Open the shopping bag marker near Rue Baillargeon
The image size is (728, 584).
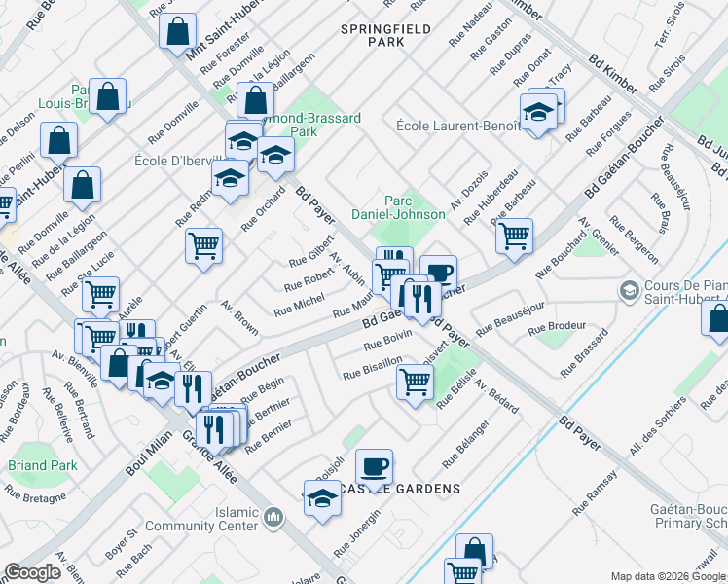[x=255, y=101]
